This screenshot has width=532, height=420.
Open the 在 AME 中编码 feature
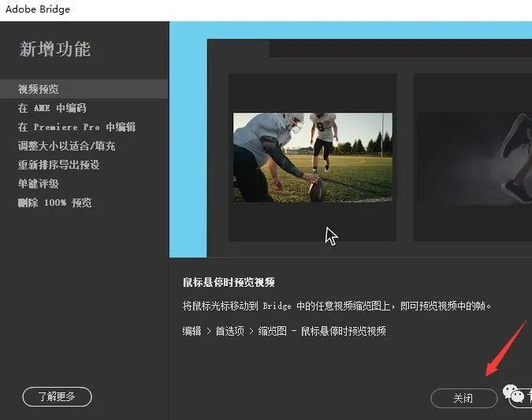pos(52,108)
